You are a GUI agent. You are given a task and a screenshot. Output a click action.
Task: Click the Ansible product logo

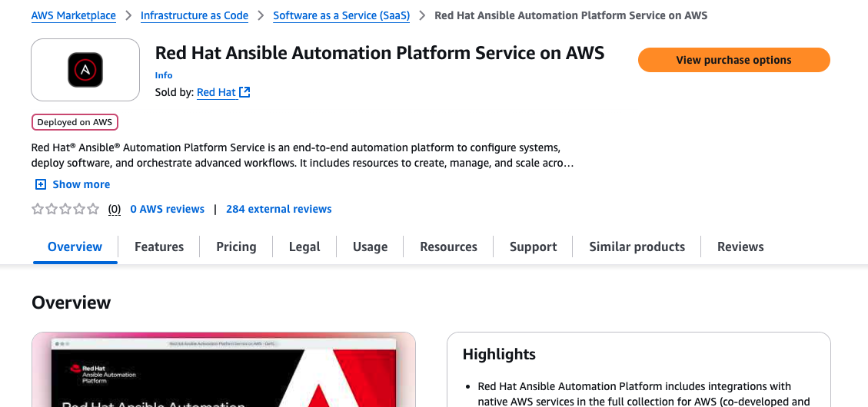click(x=85, y=70)
